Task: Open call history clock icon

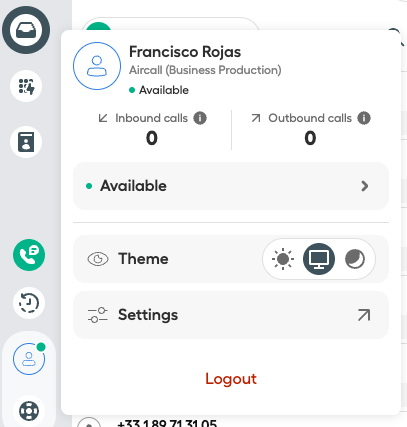Action: (29, 303)
